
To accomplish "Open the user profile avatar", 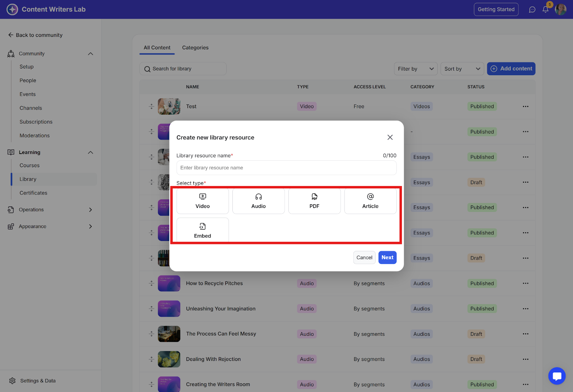I will (560, 10).
